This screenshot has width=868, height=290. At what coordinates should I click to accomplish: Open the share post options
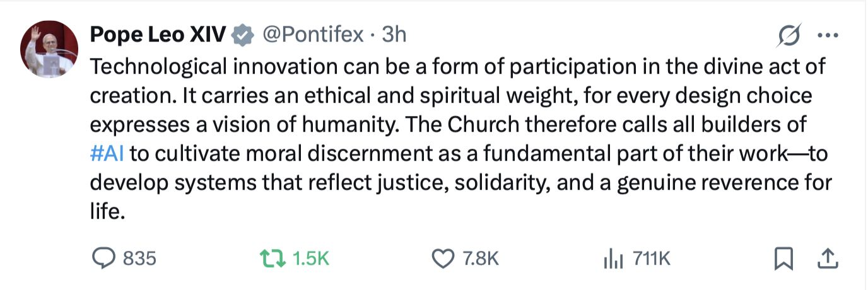(827, 257)
